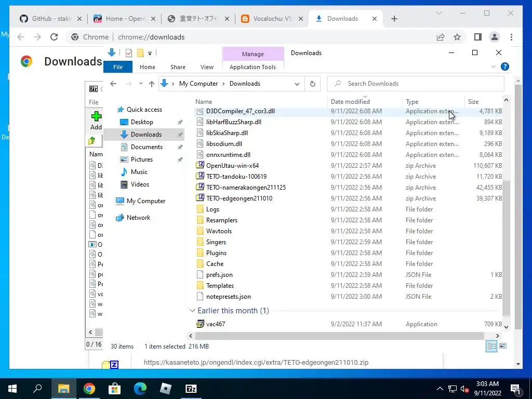Select TETO-tandoku-100619 zip archive icon
The image size is (532, 399).
coord(200,177)
